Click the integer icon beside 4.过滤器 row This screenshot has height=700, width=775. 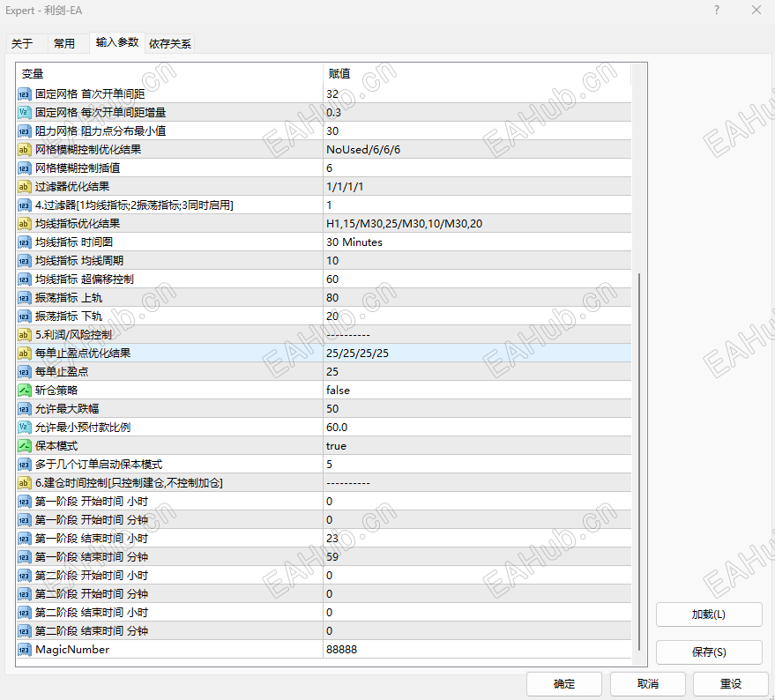pyautogui.click(x=24, y=205)
